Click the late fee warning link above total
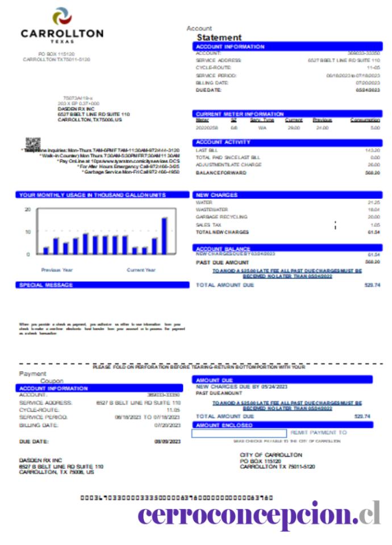Image resolution: width=392 pixels, height=545 pixels. (x=287, y=273)
